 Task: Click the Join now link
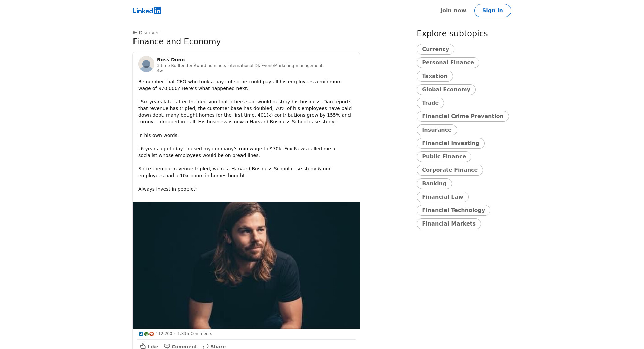coord(453,11)
